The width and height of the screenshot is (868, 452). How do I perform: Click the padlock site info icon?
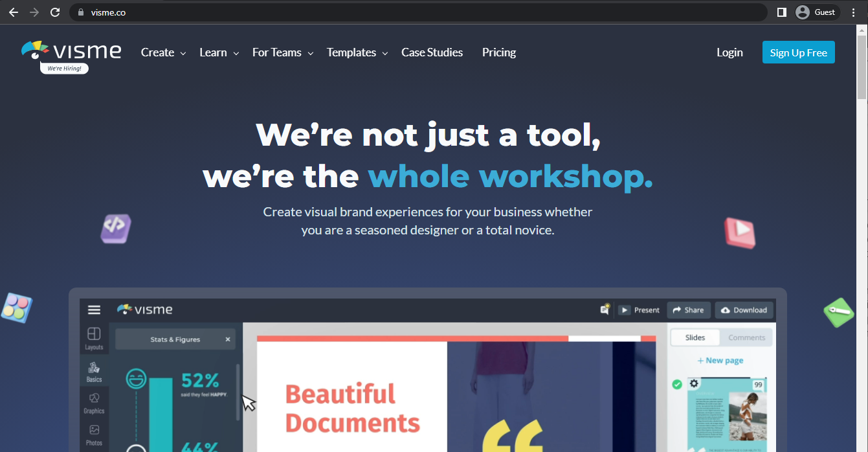pyautogui.click(x=81, y=12)
